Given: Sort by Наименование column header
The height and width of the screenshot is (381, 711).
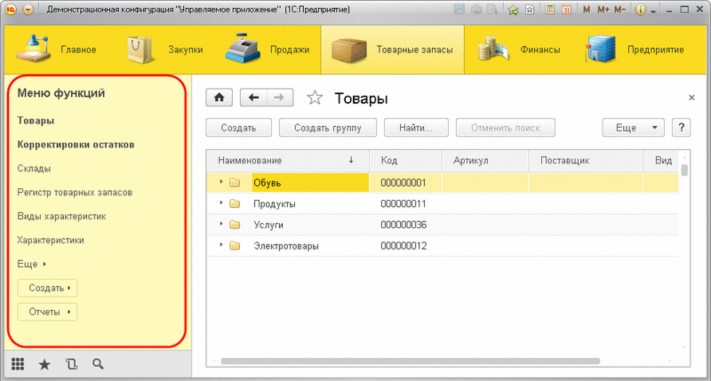Looking at the screenshot, I should click(x=288, y=161).
